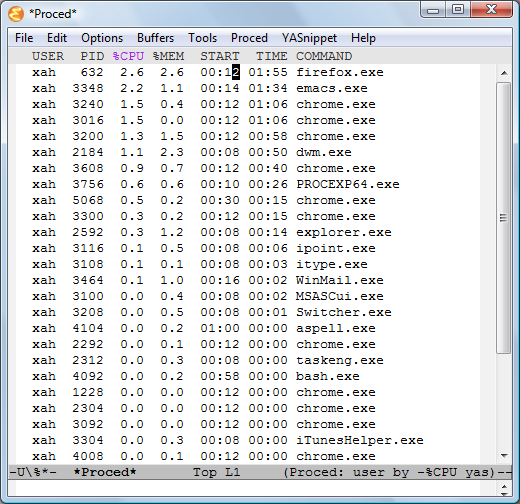Click the -U\%*- status flags in mode line
Screen dimensions: 520x504
[x=33, y=472]
